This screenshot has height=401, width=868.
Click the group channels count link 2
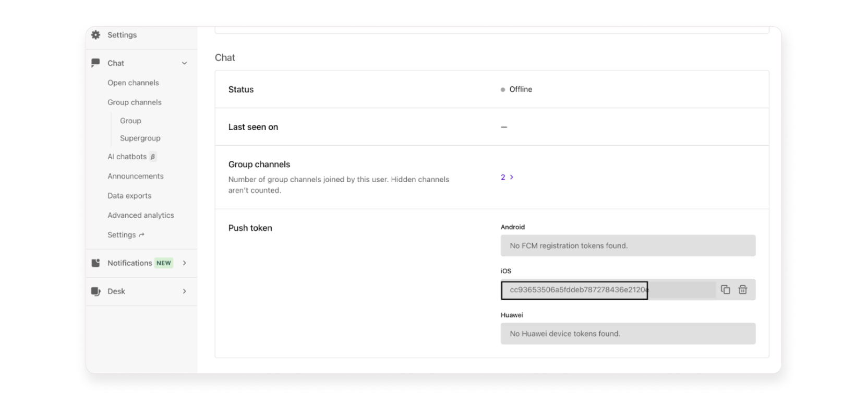point(503,178)
